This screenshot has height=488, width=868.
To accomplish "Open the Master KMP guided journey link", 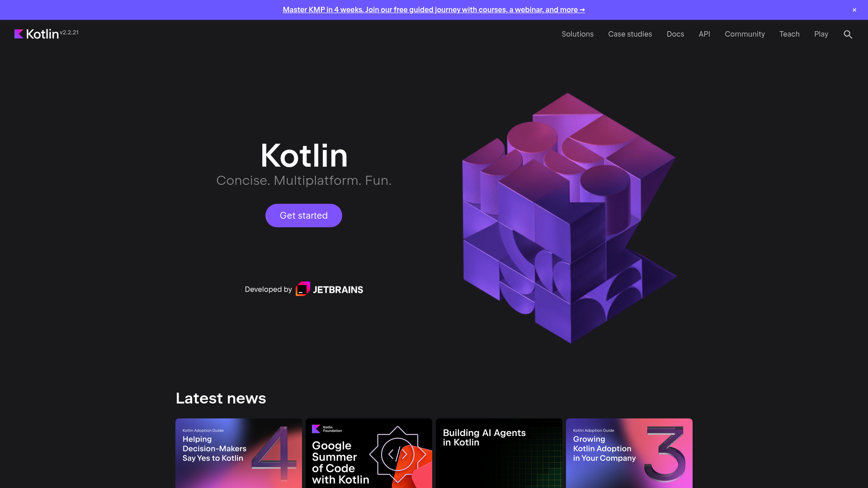I will [x=434, y=9].
